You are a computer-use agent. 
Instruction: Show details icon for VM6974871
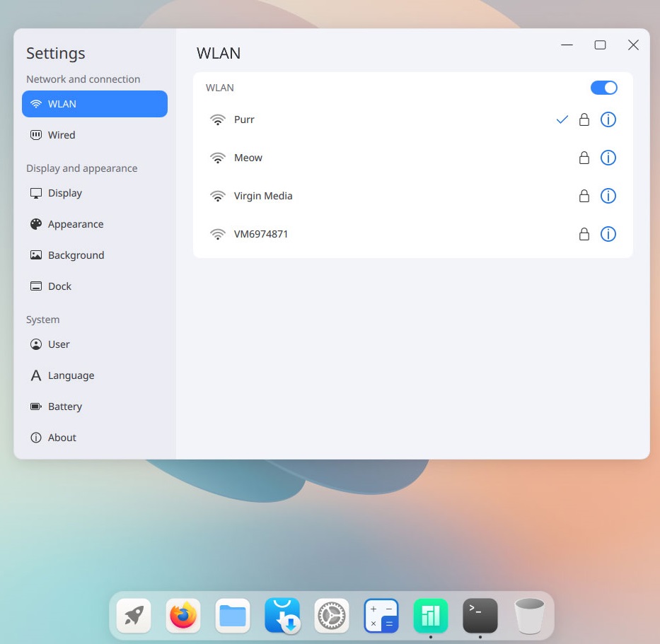(608, 234)
